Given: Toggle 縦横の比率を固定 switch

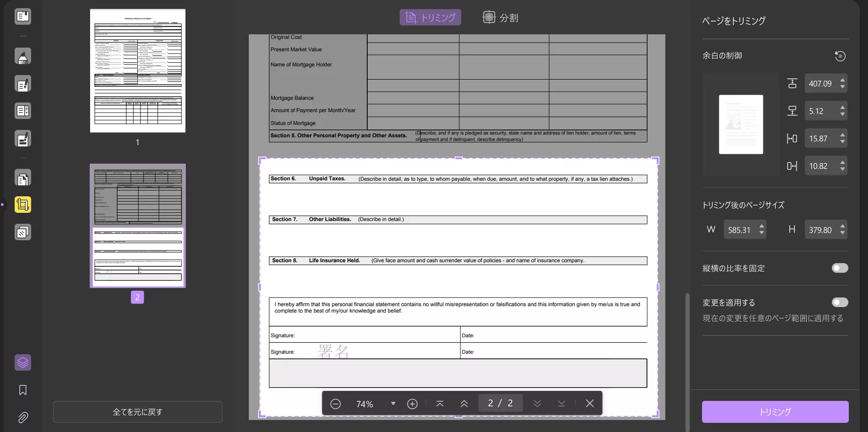Looking at the screenshot, I should coord(840,268).
